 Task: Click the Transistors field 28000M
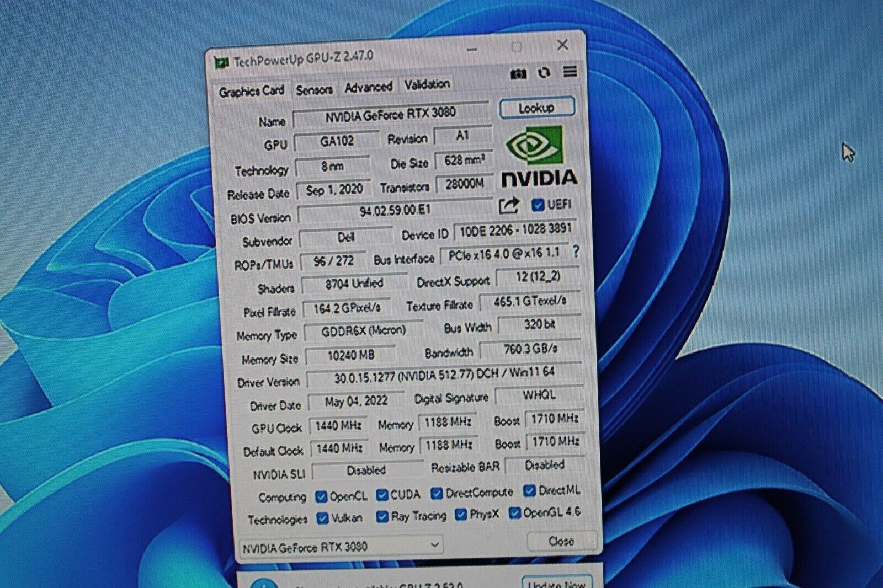pyautogui.click(x=465, y=184)
